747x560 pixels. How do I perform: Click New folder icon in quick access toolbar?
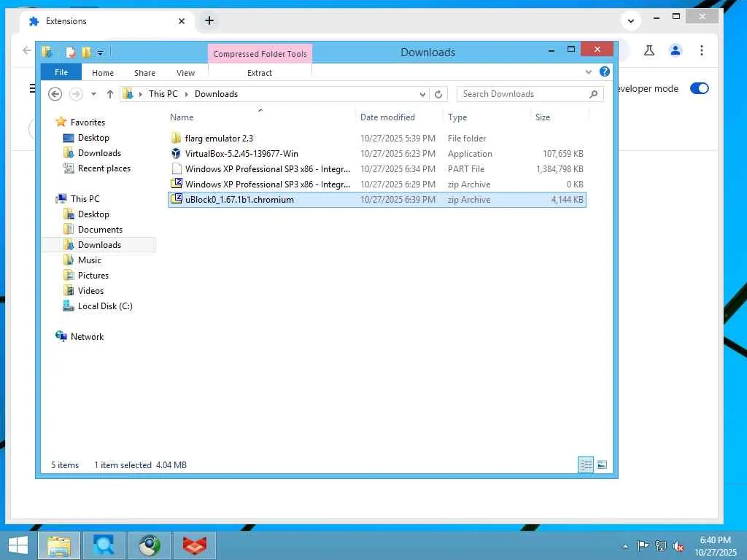coord(86,52)
